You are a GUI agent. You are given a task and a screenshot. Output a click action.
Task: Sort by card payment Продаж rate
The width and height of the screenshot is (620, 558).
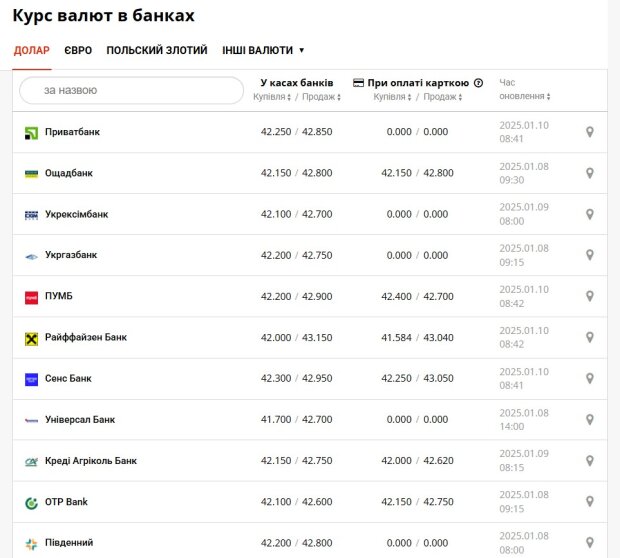click(442, 97)
